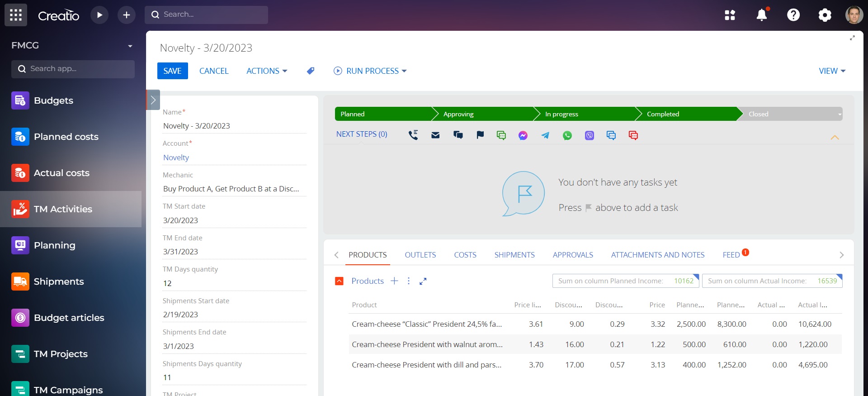Viewport: 868px width, 396px height.
Task: Toggle full-screen page icon at top right
Action: click(x=852, y=38)
